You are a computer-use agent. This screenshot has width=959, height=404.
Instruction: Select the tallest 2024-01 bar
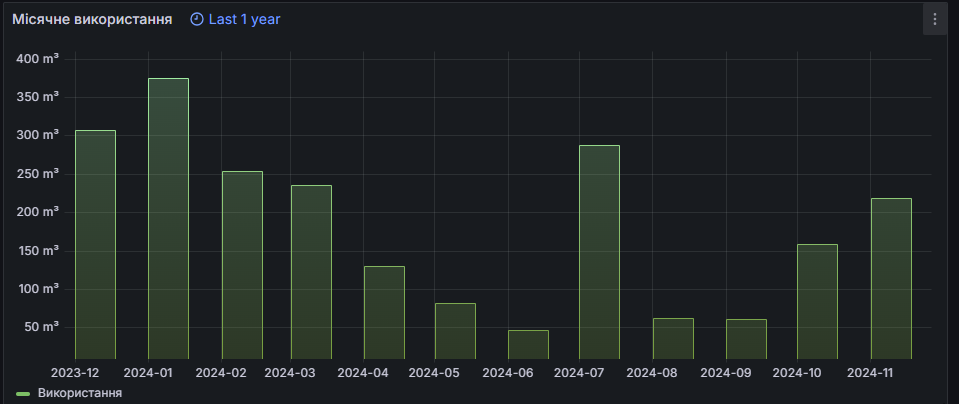[168, 218]
